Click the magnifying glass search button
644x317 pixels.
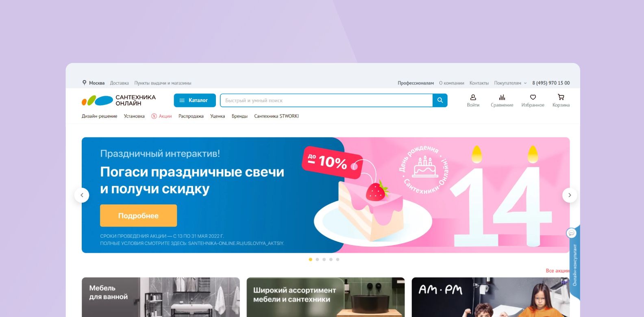440,100
